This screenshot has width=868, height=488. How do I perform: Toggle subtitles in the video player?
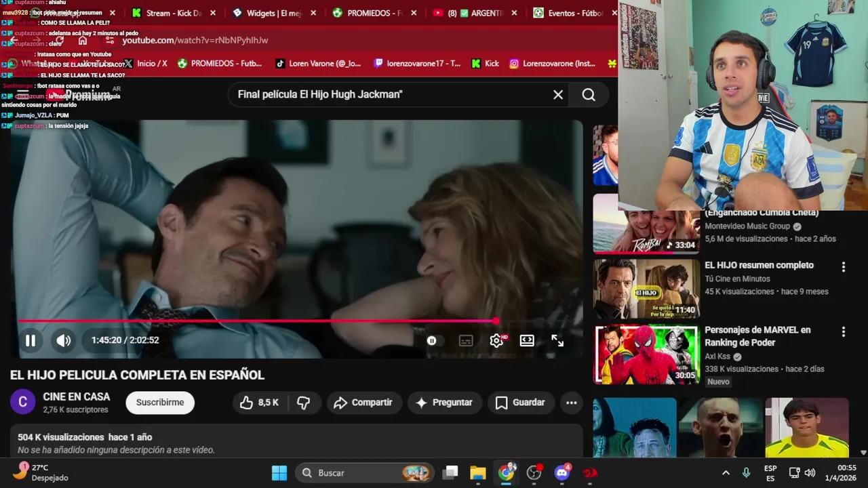466,341
